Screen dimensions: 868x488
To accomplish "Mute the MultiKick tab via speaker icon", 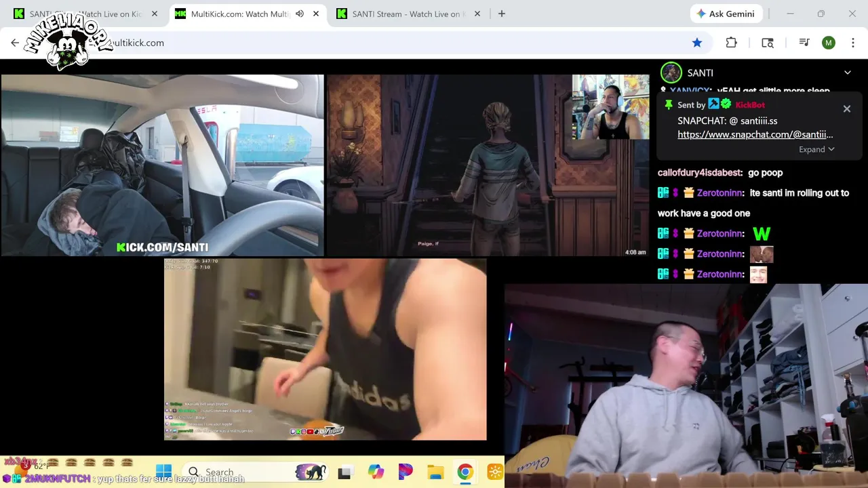I will [300, 14].
